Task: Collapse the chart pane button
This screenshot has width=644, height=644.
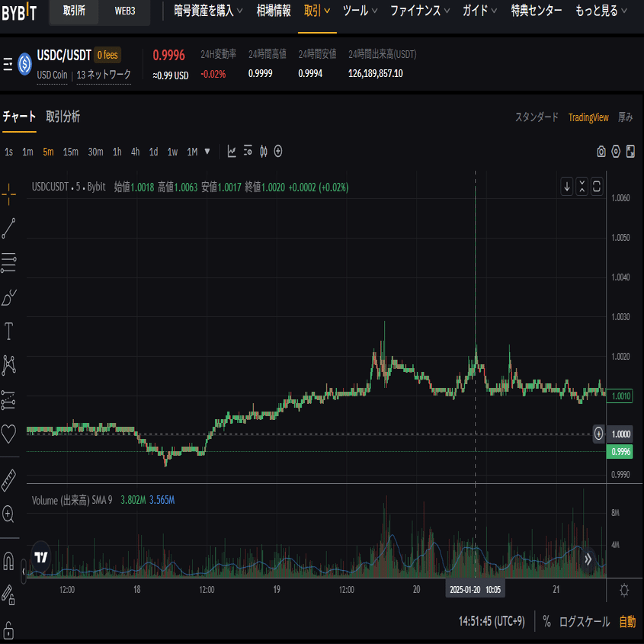Action: tap(582, 187)
